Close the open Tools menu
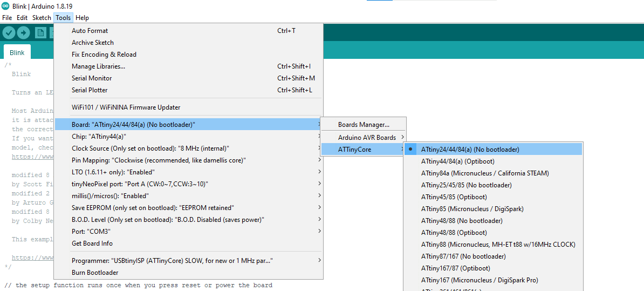 coord(63,18)
